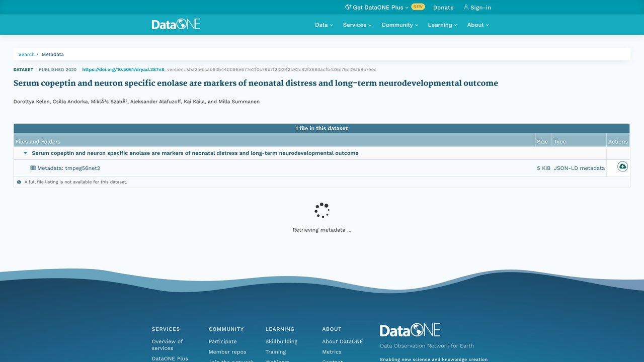This screenshot has width=644, height=362.
Task: Click the author list line
Action: pos(136,102)
